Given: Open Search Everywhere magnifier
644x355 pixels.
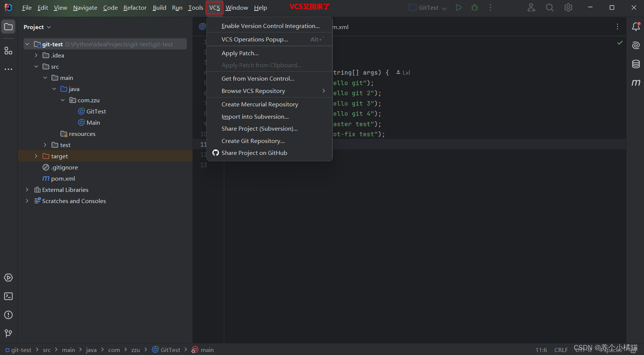Looking at the screenshot, I should click(x=550, y=7).
